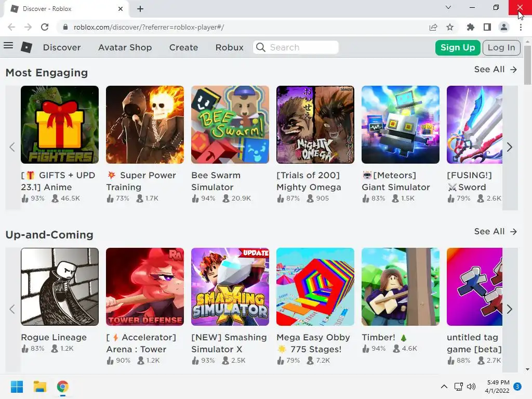532x399 pixels.
Task: Click the Sign Up button
Action: tap(458, 47)
